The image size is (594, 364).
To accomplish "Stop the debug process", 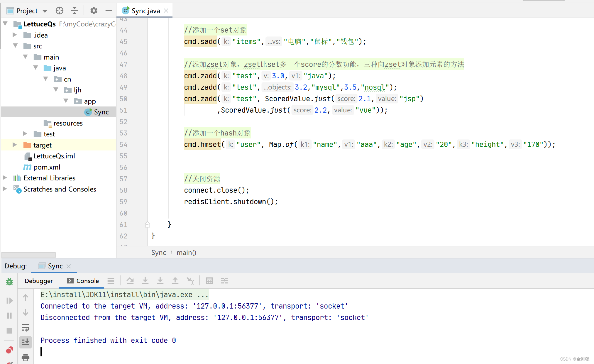I will (x=9, y=331).
